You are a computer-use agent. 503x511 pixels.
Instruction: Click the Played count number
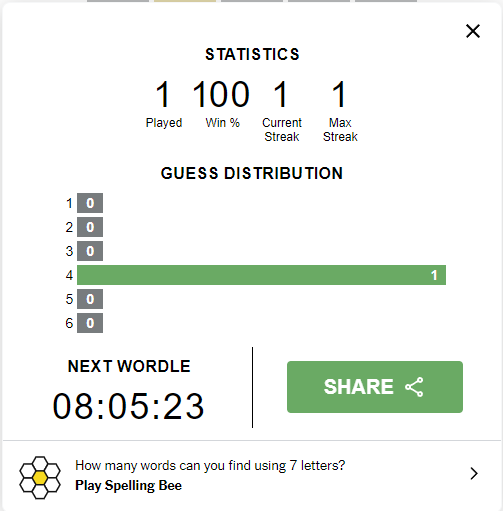point(163,94)
